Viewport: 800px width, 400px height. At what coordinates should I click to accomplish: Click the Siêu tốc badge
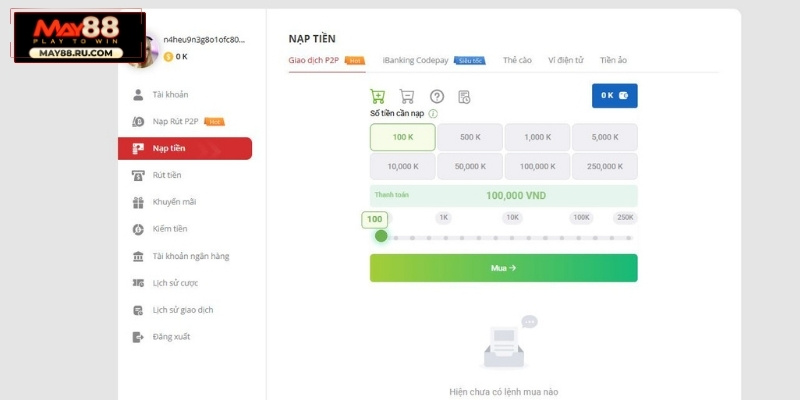coord(469,61)
